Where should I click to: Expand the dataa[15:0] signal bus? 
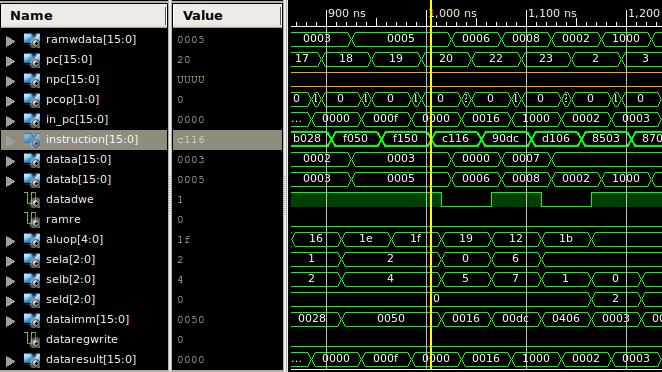click(10, 161)
